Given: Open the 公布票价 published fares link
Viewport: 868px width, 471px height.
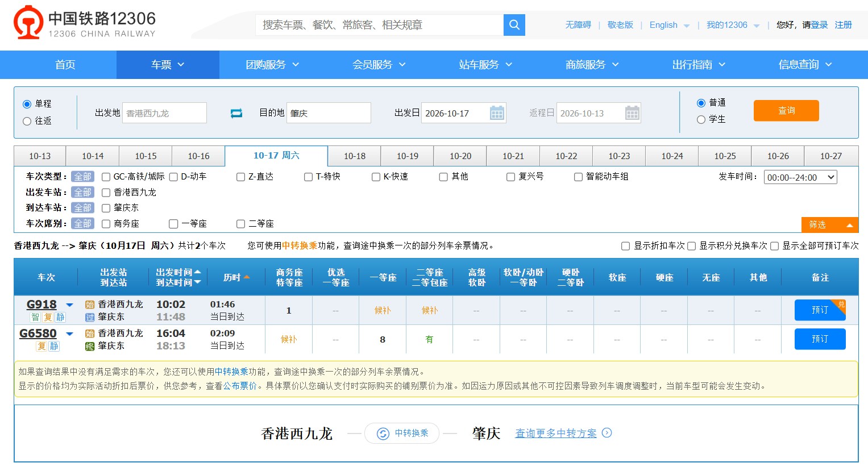Looking at the screenshot, I should (x=240, y=386).
